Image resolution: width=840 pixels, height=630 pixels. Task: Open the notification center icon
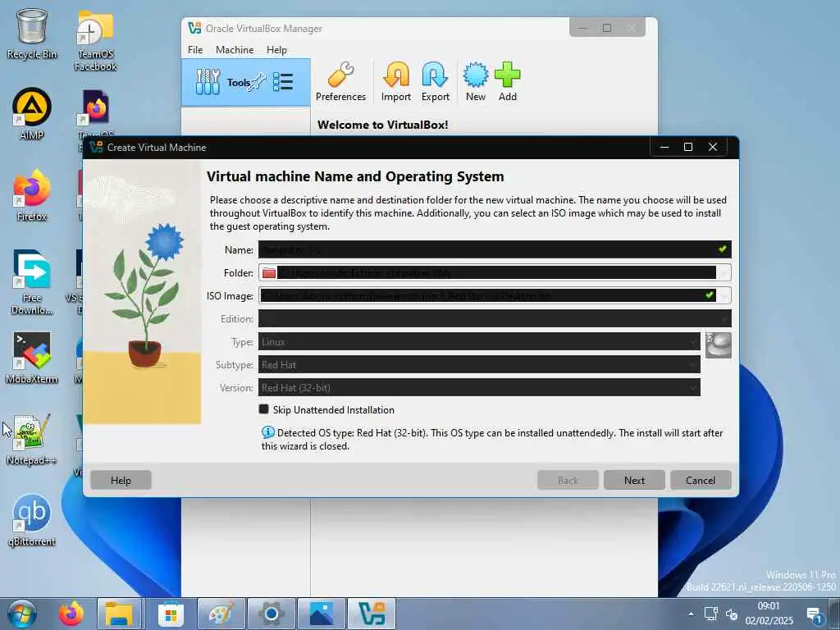click(x=815, y=614)
